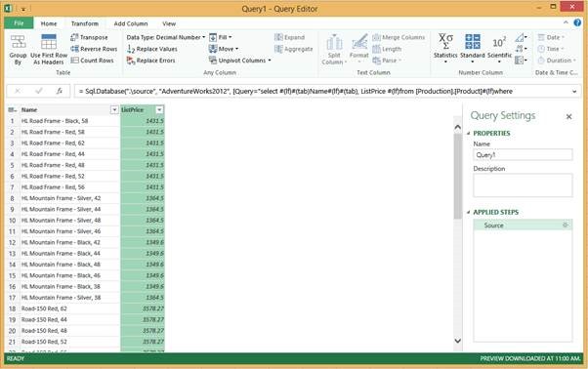Open Source step settings gear
The image size is (588, 369).
pyautogui.click(x=566, y=225)
